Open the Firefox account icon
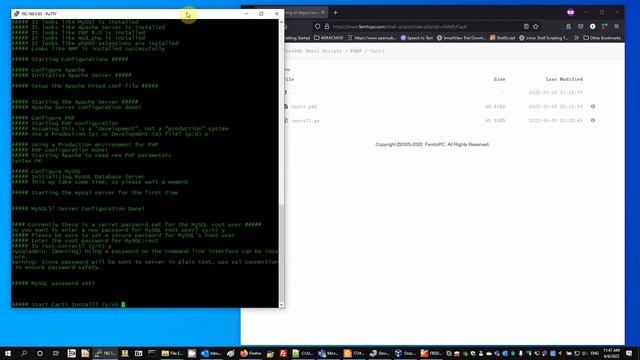 [569, 27]
